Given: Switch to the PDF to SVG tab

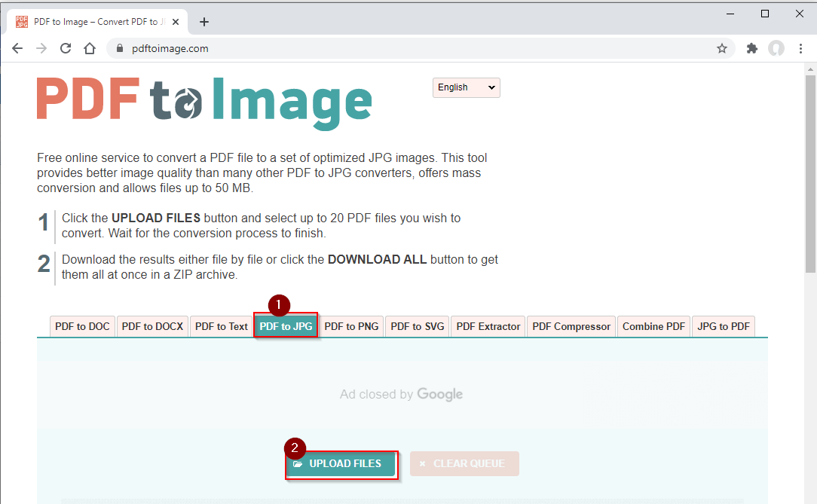Looking at the screenshot, I should click(x=418, y=326).
